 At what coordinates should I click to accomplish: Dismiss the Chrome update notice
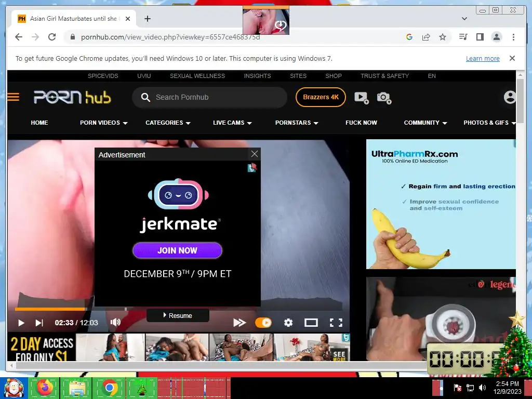tap(512, 58)
